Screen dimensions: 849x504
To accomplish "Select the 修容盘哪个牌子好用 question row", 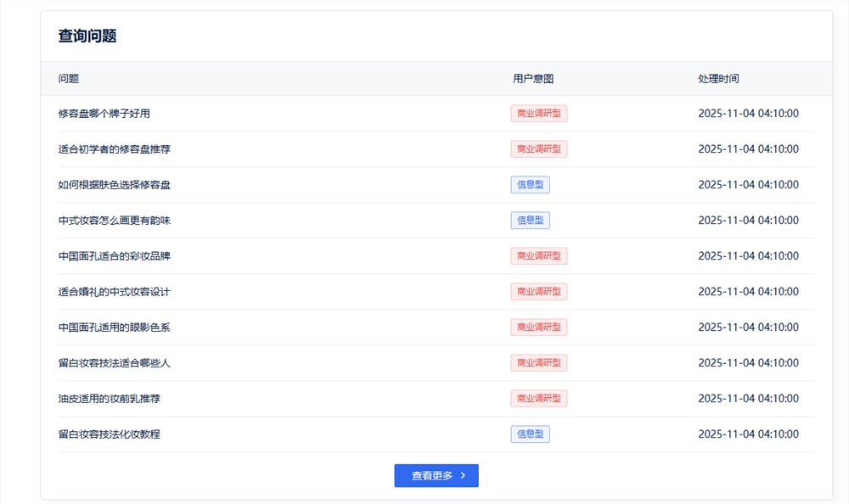I will 104,114.
